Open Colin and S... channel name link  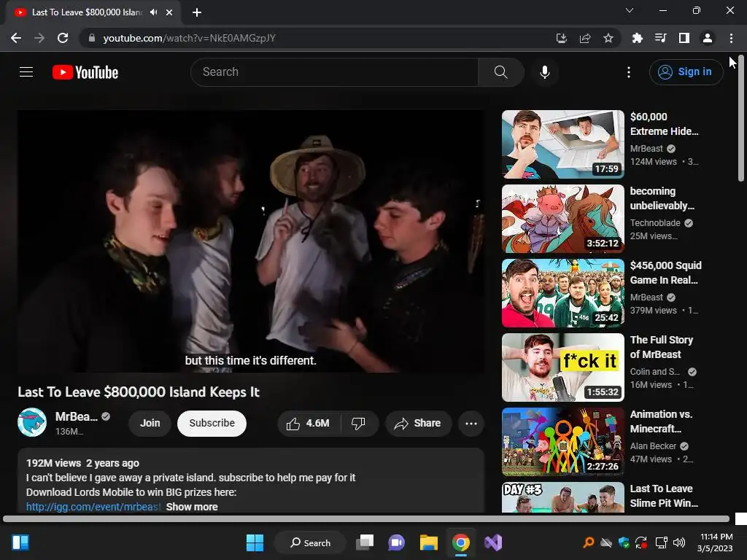[654, 372]
